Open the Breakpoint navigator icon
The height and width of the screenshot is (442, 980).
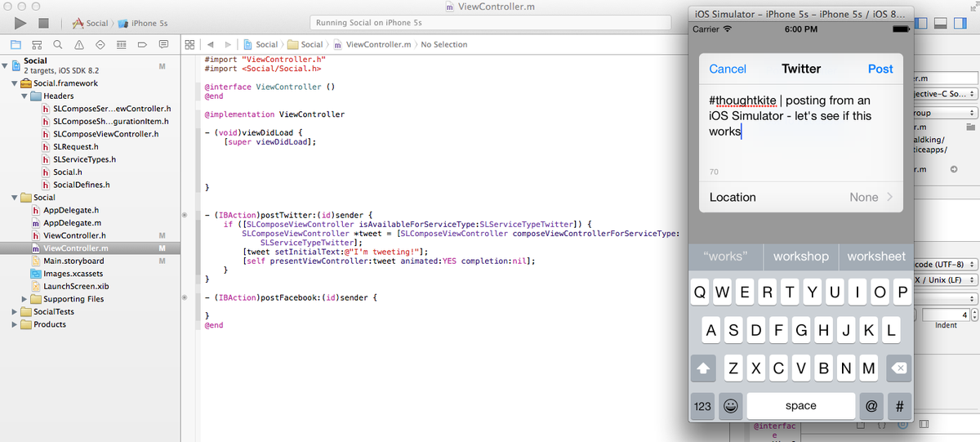click(143, 44)
